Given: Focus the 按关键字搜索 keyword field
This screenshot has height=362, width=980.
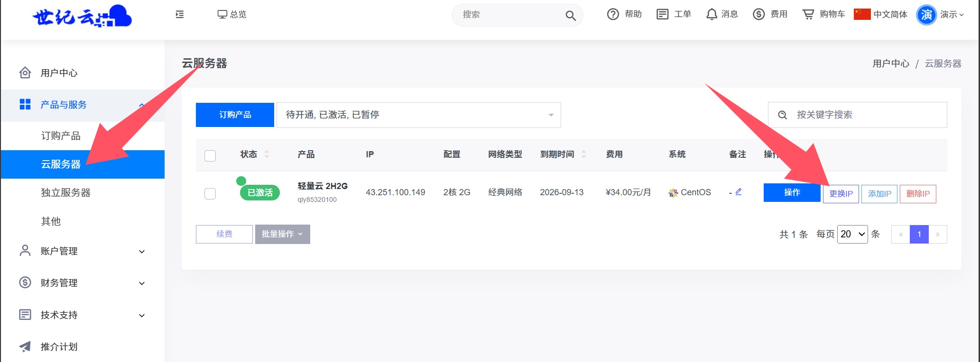Looking at the screenshot, I should [x=858, y=115].
